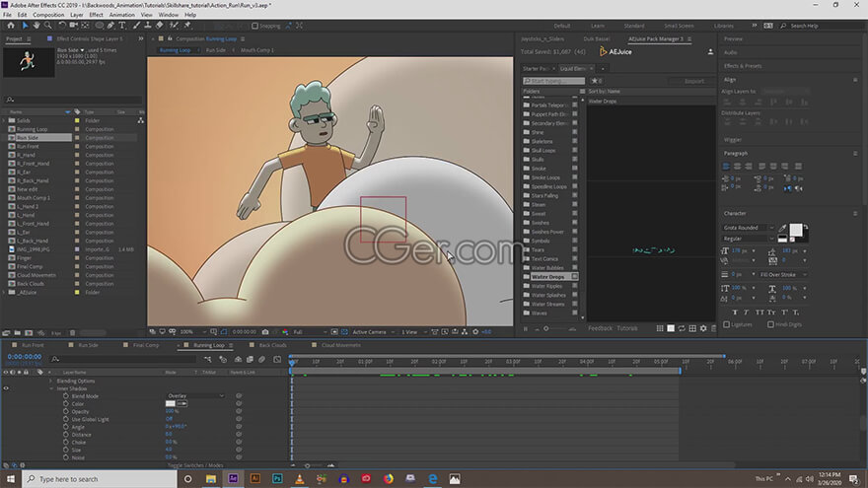
Task: Select the Home icon in the toolbar
Action: pyautogui.click(x=11, y=26)
